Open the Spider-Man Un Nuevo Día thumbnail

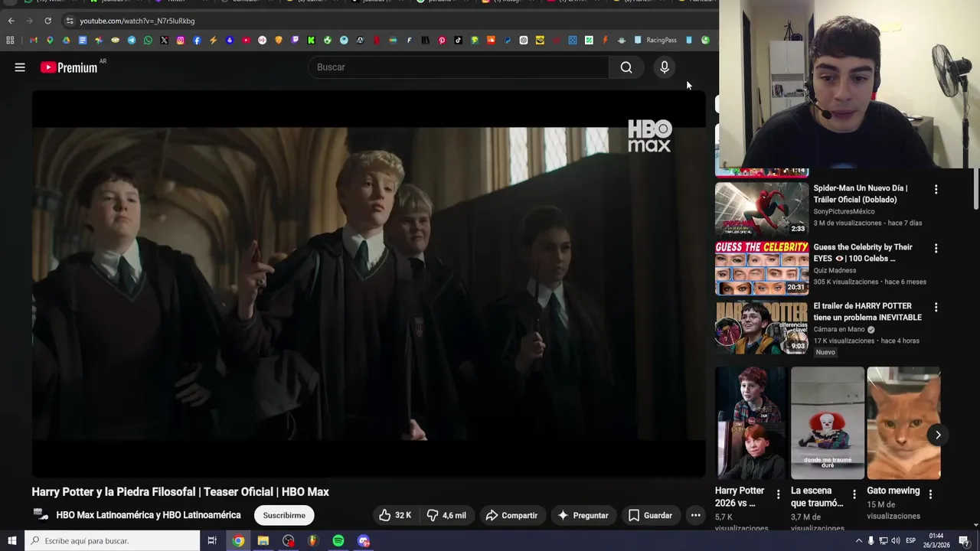[762, 208]
